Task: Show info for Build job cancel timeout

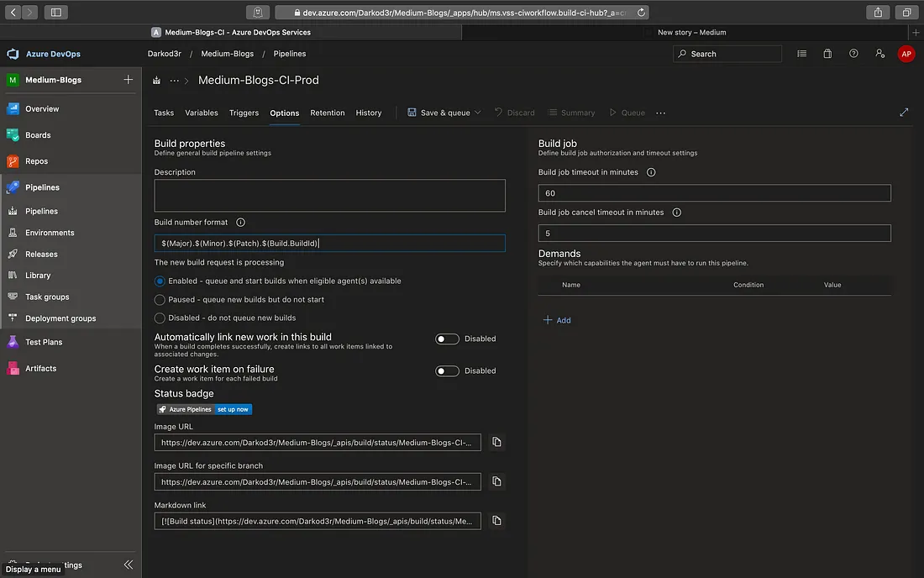Action: [676, 212]
